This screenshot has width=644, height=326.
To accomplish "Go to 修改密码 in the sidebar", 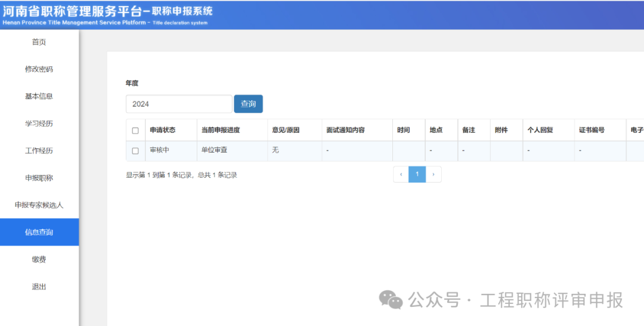I will click(39, 69).
